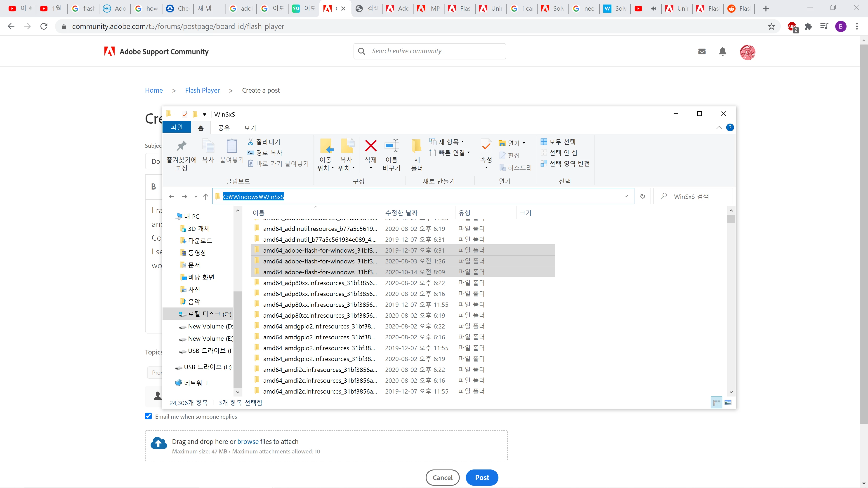
Task: Click the Properties (속성) checkmark icon
Action: click(486, 146)
